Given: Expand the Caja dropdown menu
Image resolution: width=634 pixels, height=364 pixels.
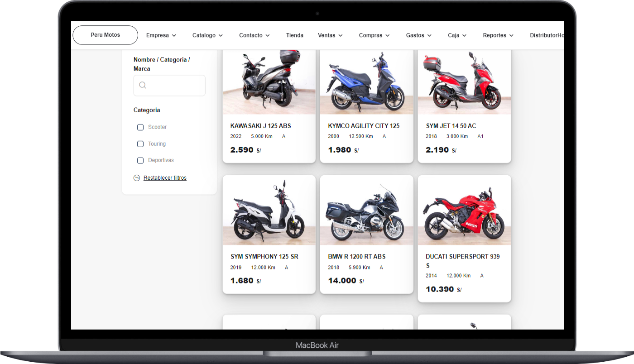Looking at the screenshot, I should (x=457, y=35).
